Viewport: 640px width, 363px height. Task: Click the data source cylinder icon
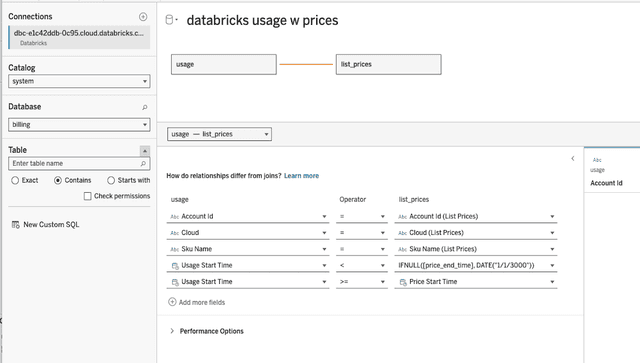click(169, 20)
